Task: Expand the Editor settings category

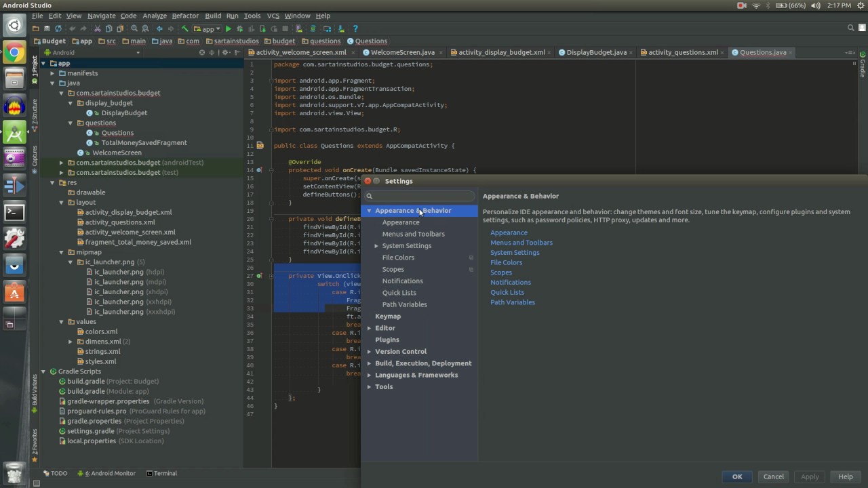Action: (x=370, y=328)
